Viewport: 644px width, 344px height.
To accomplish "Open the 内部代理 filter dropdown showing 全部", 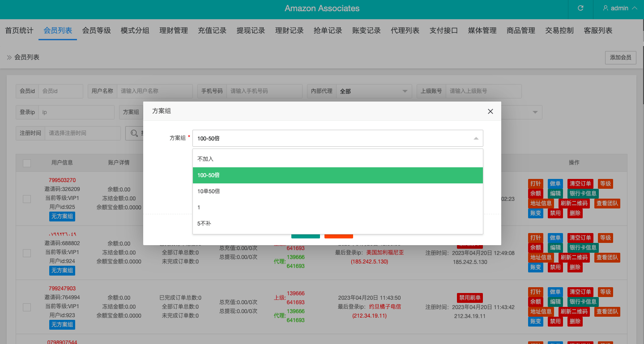I will pyautogui.click(x=374, y=91).
